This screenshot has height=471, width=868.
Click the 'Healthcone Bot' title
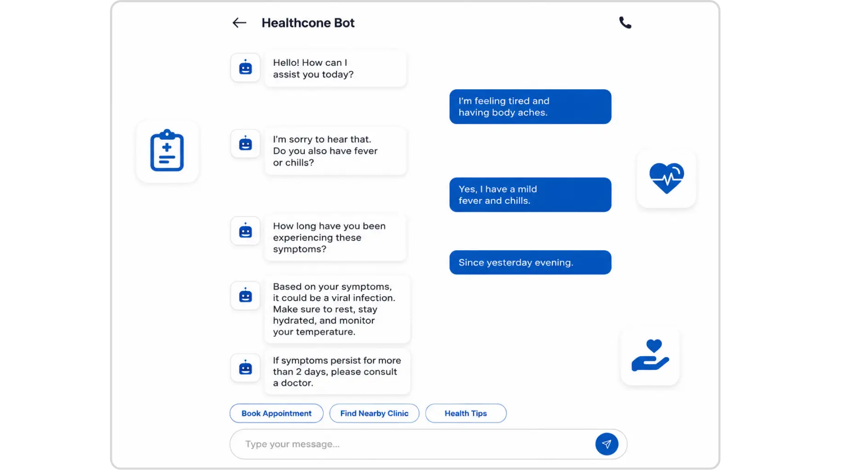pyautogui.click(x=308, y=23)
